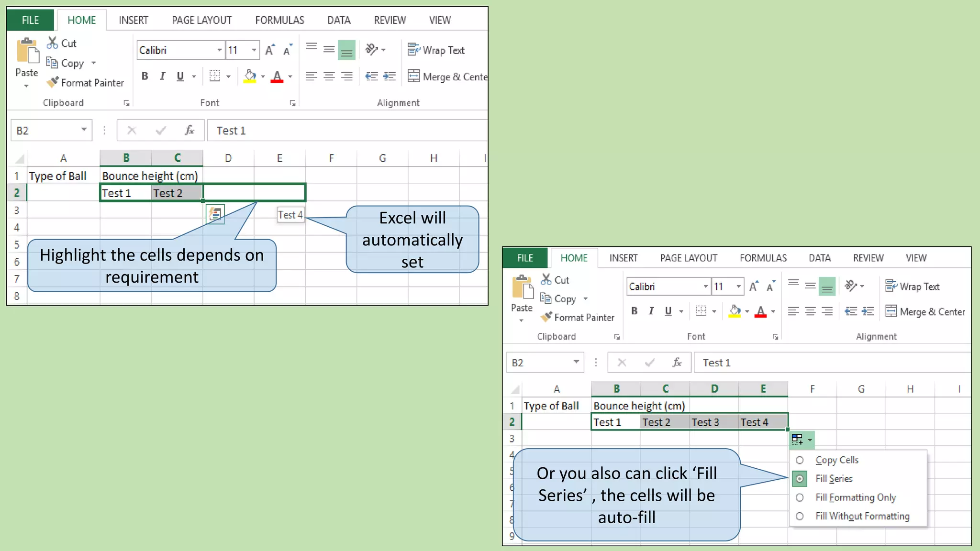Toggle Bold in right Excel window
The height and width of the screenshot is (551, 980).
click(x=635, y=311)
